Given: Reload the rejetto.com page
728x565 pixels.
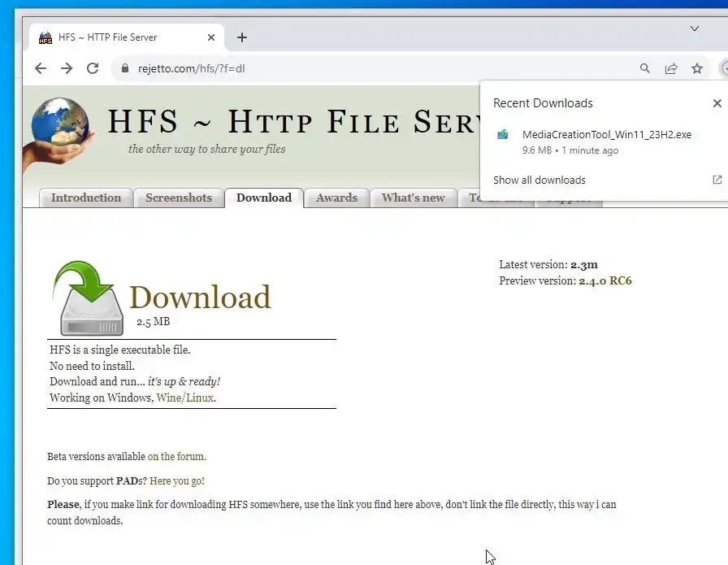Looking at the screenshot, I should (93, 69).
